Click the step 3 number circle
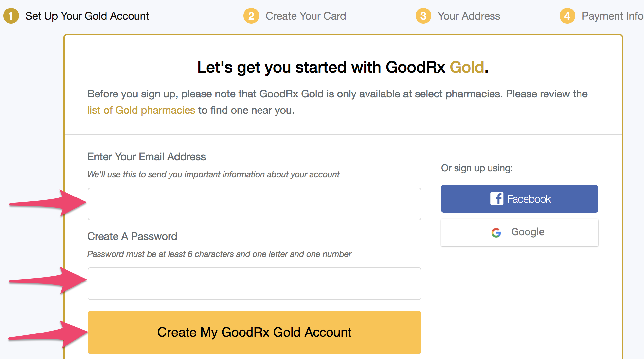The width and height of the screenshot is (644, 359). (423, 16)
